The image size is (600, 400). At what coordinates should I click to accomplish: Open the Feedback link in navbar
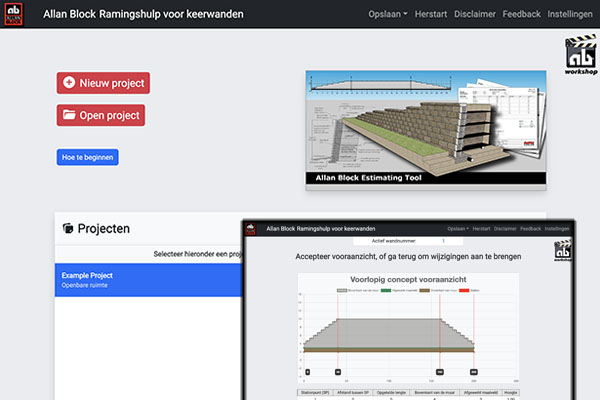(x=522, y=14)
